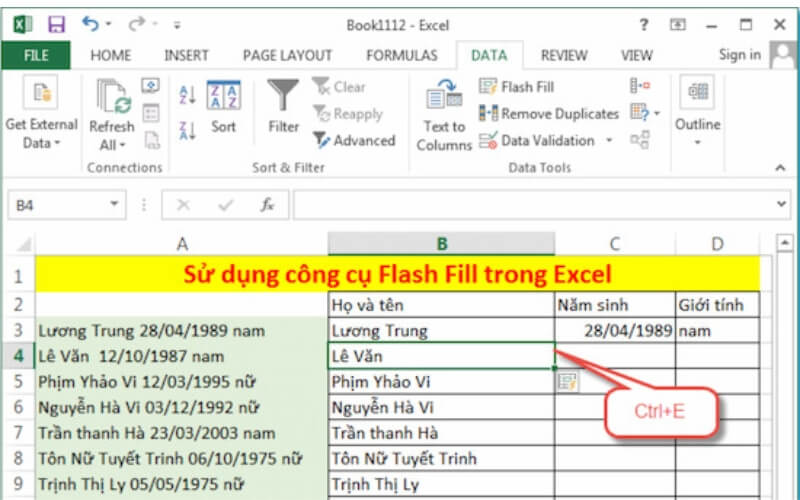
Task: Switch to the INSERT tab
Action: point(186,55)
